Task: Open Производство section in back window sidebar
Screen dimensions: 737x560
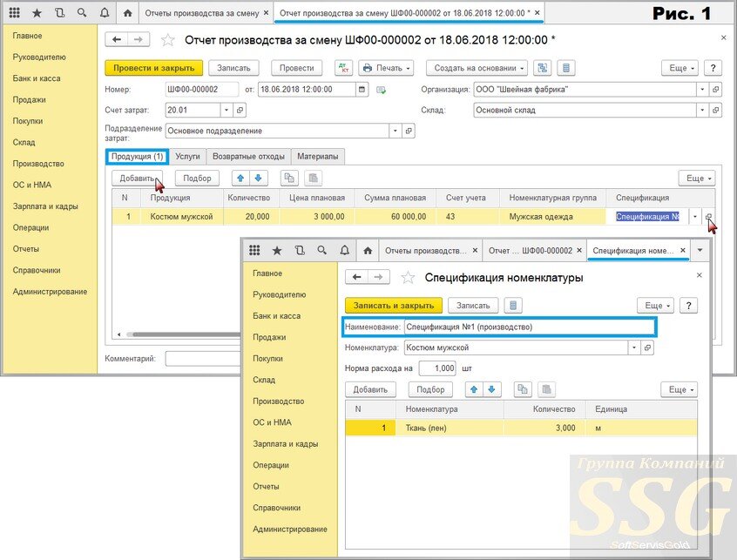Action: (x=38, y=164)
